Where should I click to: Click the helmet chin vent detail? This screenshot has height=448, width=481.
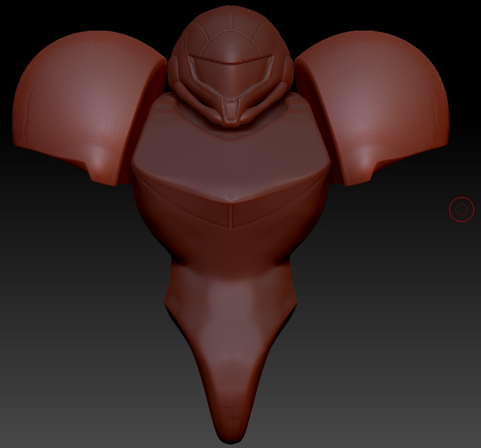pos(231,110)
